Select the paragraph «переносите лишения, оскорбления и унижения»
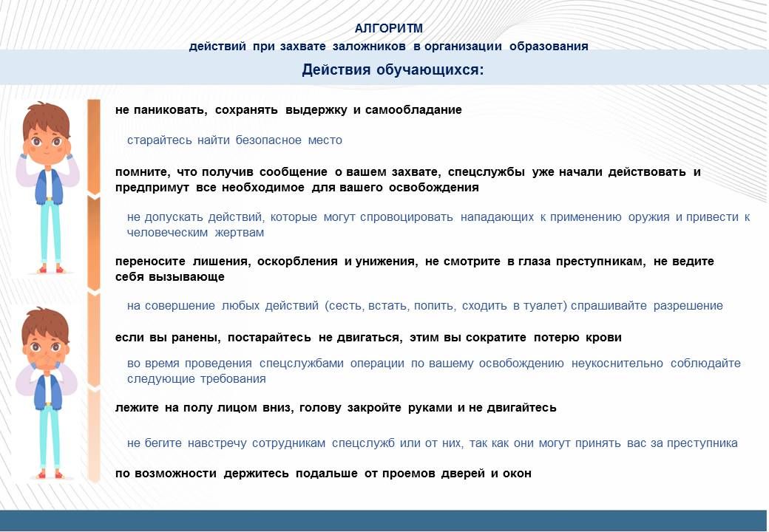 pos(414,269)
